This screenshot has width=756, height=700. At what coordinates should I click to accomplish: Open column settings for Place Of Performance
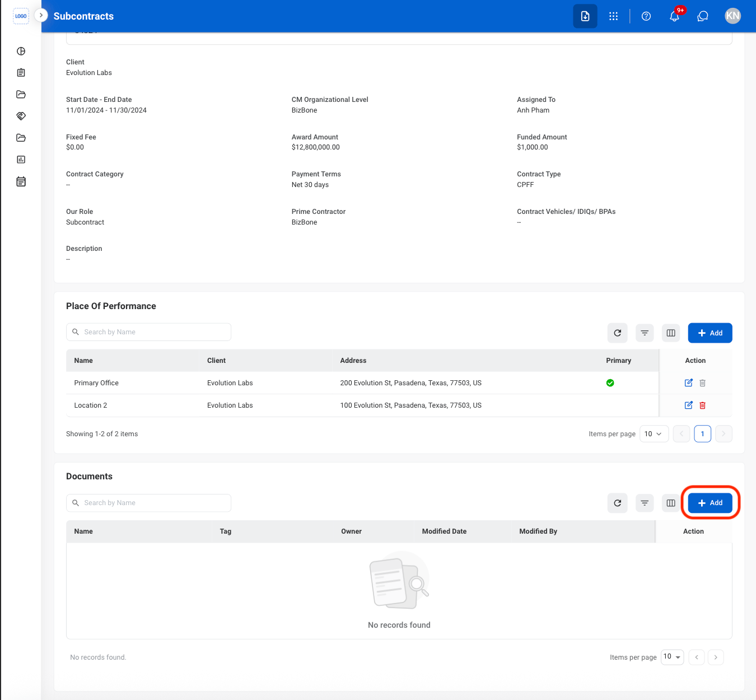671,333
